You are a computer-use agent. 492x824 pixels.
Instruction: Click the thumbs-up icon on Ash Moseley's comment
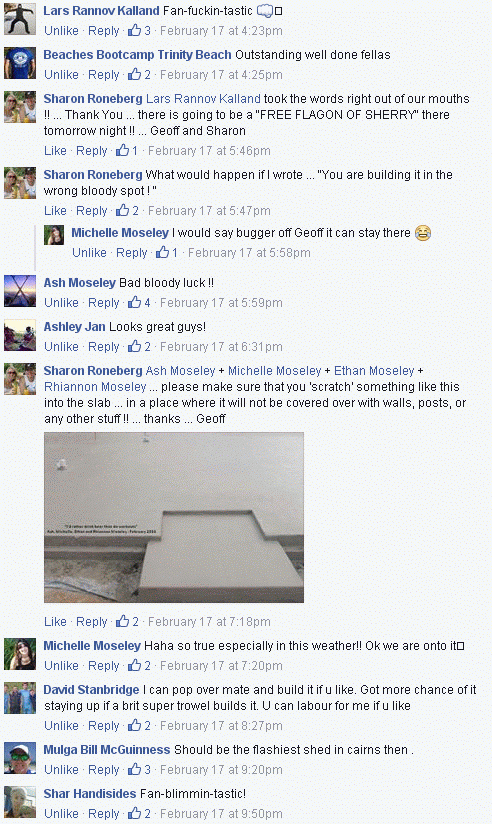[x=135, y=303]
